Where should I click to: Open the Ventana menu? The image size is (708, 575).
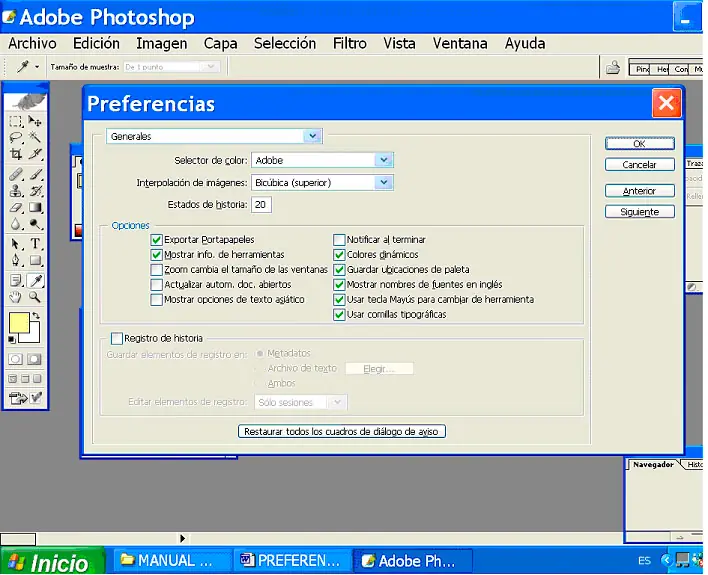(460, 43)
